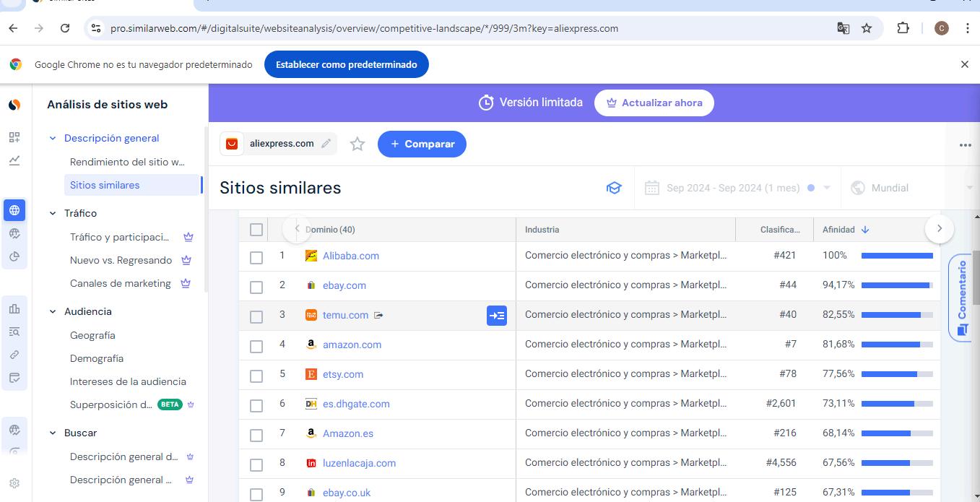980x502 pixels.
Task: Bookmark this page with the star icon
Action: [867, 28]
